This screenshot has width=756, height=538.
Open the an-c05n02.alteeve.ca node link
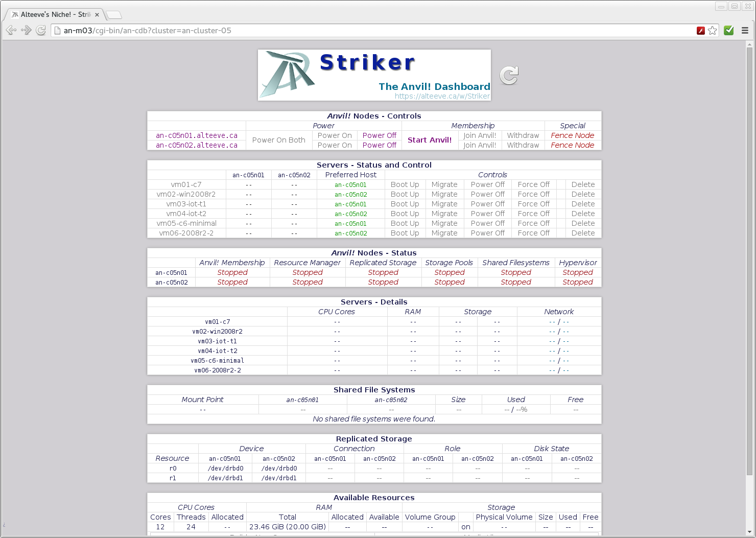click(x=197, y=145)
